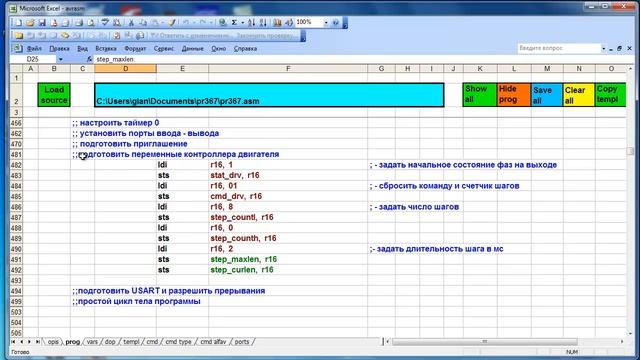Click the formula bar fx icon
Viewport: 640px width, 360px height.
pyautogui.click(x=89, y=59)
